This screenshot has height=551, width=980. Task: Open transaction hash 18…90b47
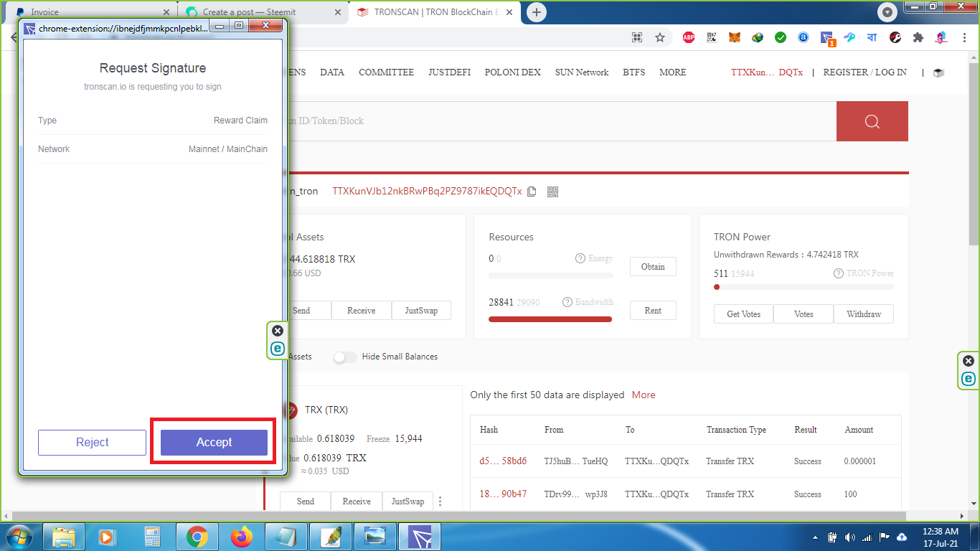[x=503, y=494]
